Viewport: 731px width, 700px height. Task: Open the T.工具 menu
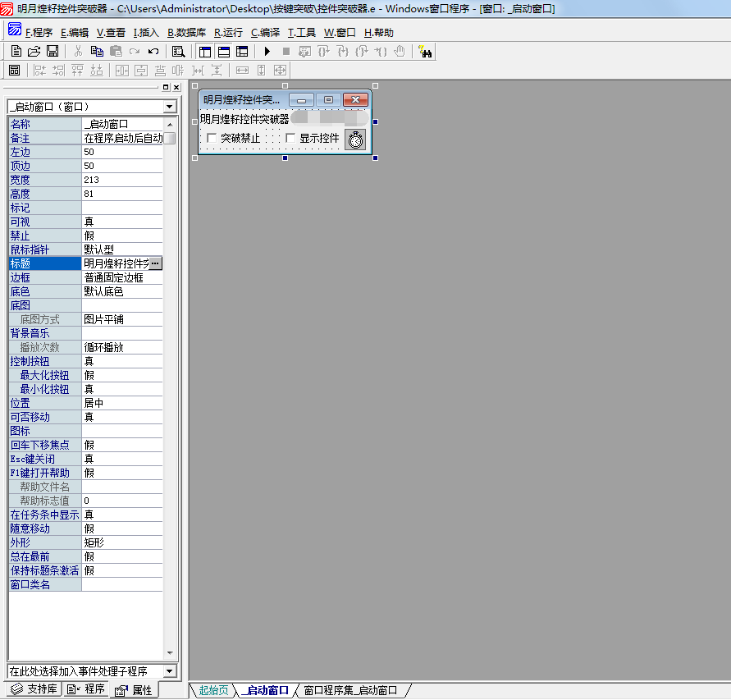coord(301,33)
